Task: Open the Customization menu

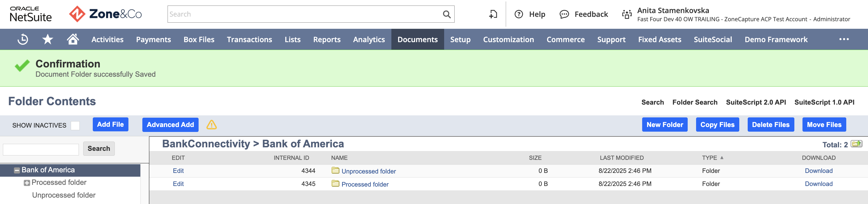Action: pyautogui.click(x=509, y=40)
